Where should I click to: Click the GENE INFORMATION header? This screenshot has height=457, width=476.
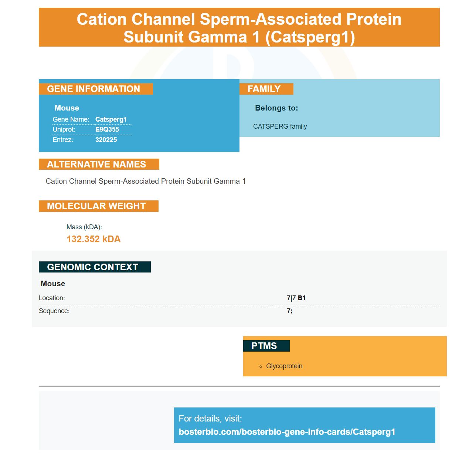pyautogui.click(x=96, y=89)
